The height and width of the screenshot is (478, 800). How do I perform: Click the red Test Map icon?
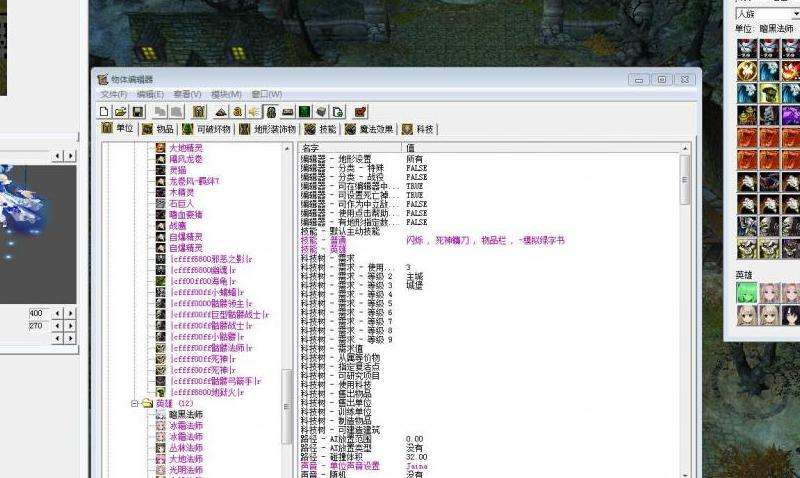tap(360, 112)
